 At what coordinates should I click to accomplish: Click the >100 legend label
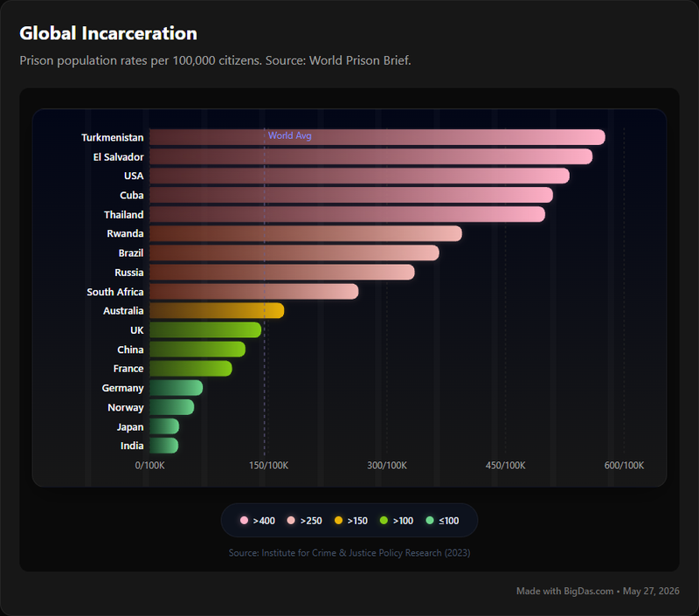pyautogui.click(x=403, y=521)
